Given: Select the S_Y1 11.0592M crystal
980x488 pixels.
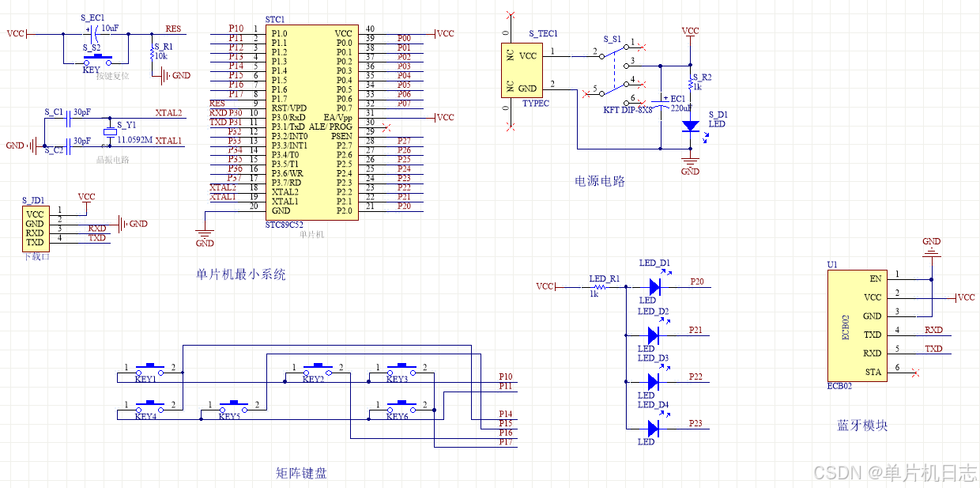Looking at the screenshot, I should [109, 134].
